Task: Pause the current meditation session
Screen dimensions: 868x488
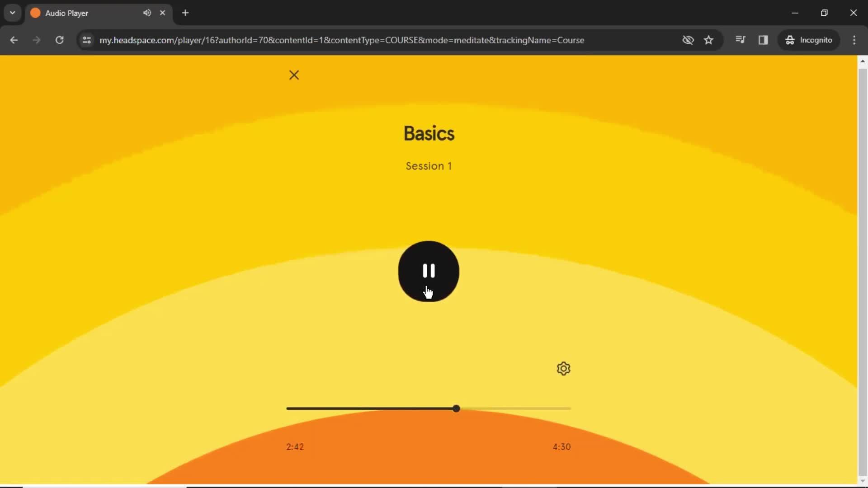Action: 428,271
